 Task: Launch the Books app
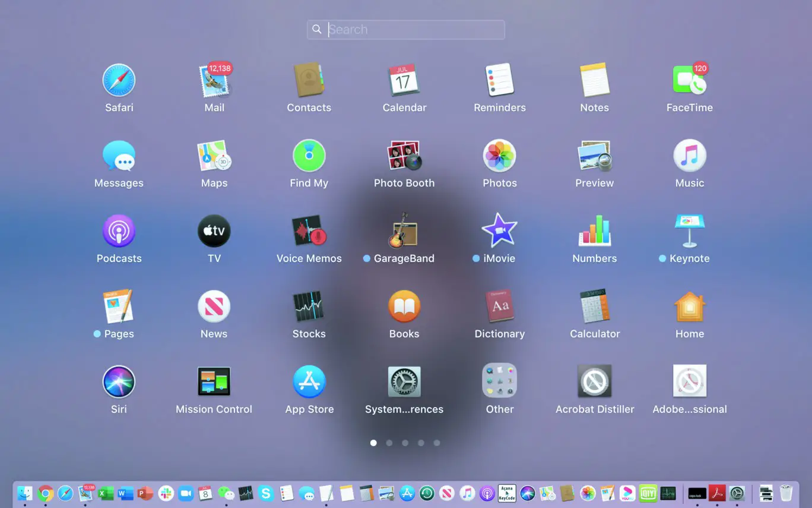point(404,307)
